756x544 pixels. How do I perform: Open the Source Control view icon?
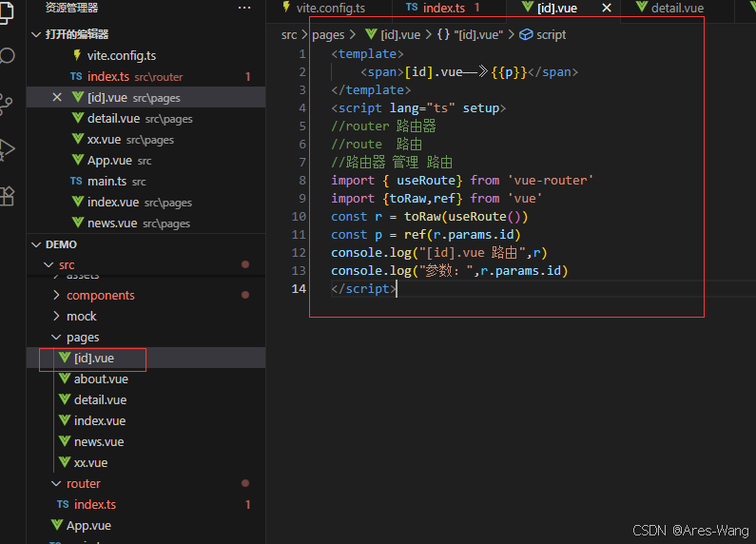tap(6, 105)
